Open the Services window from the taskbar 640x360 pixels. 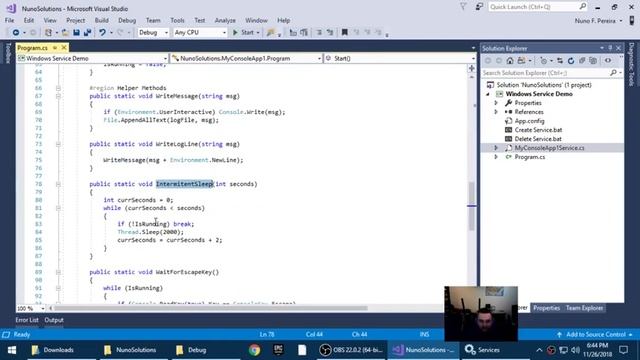[x=483, y=350]
